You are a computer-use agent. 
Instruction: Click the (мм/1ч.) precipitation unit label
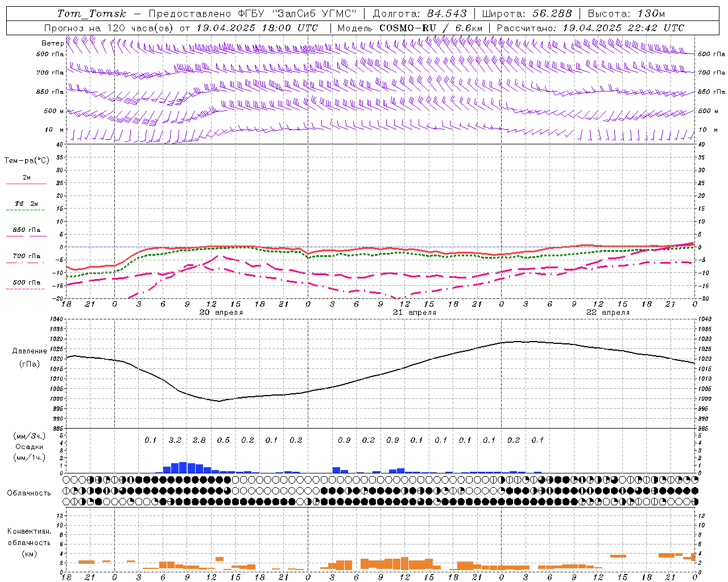click(29, 458)
